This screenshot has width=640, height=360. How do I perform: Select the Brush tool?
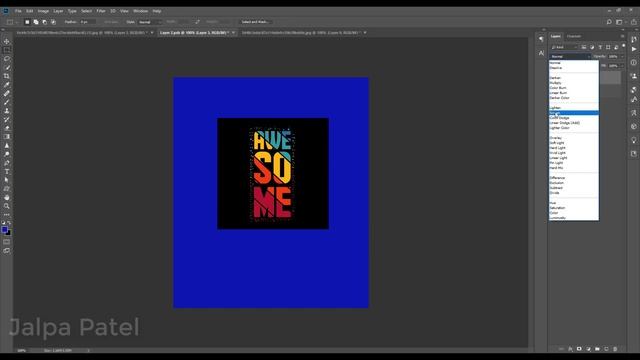[7, 102]
